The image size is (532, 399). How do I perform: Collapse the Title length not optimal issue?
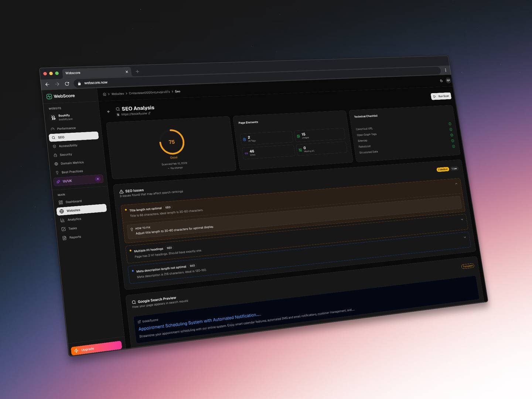(x=456, y=184)
